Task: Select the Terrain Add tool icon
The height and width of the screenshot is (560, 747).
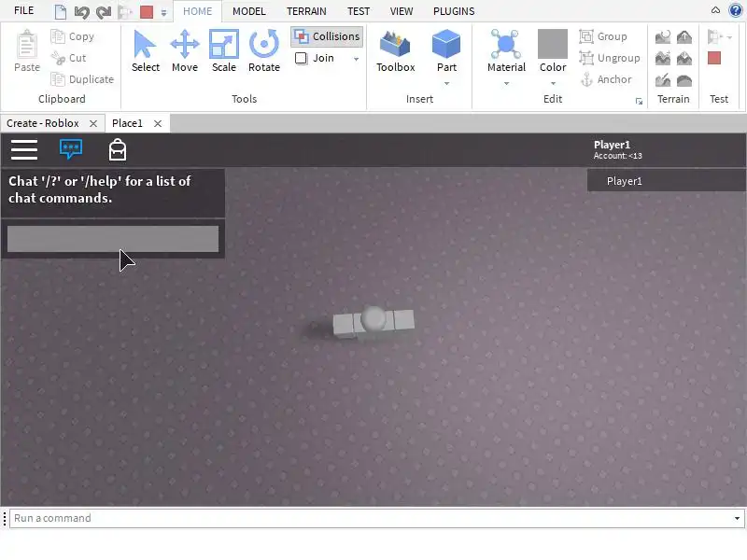Action: click(x=684, y=36)
